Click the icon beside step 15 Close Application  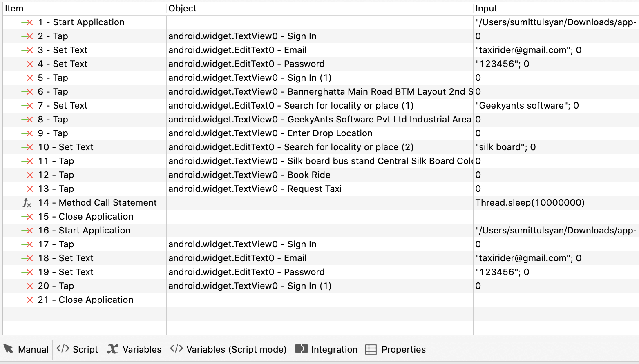pos(27,217)
